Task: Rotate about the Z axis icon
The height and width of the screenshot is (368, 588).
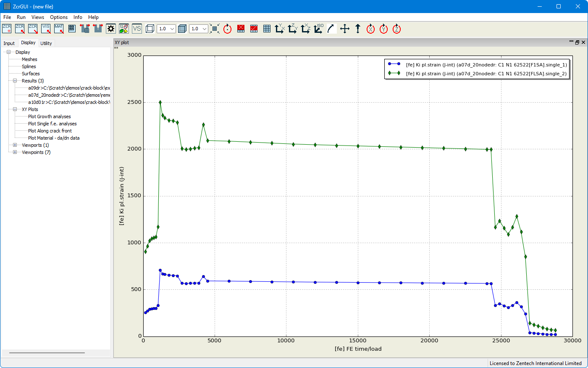Action: pyautogui.click(x=397, y=29)
